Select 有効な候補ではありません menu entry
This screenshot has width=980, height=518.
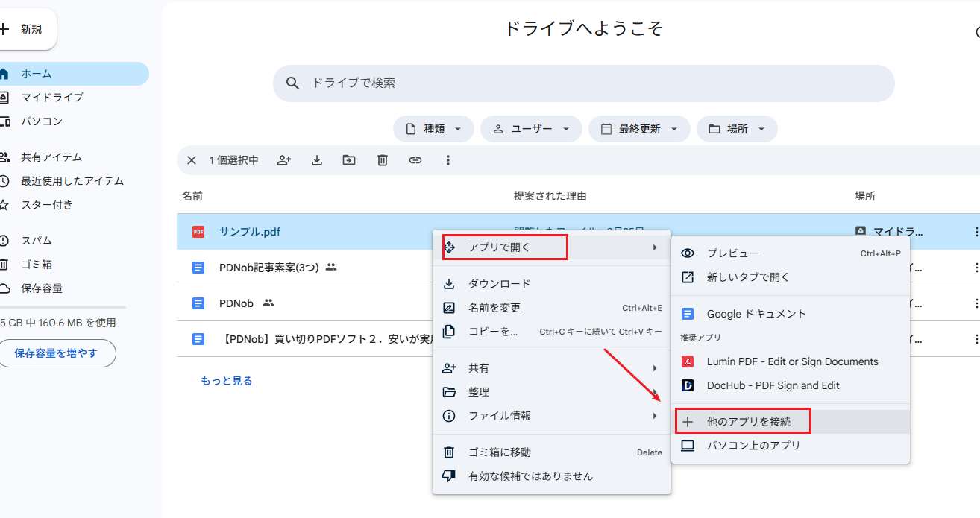coord(552,476)
